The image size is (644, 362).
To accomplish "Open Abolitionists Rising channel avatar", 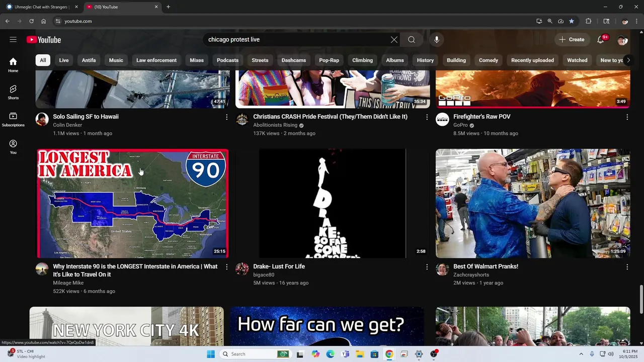I will click(x=242, y=119).
